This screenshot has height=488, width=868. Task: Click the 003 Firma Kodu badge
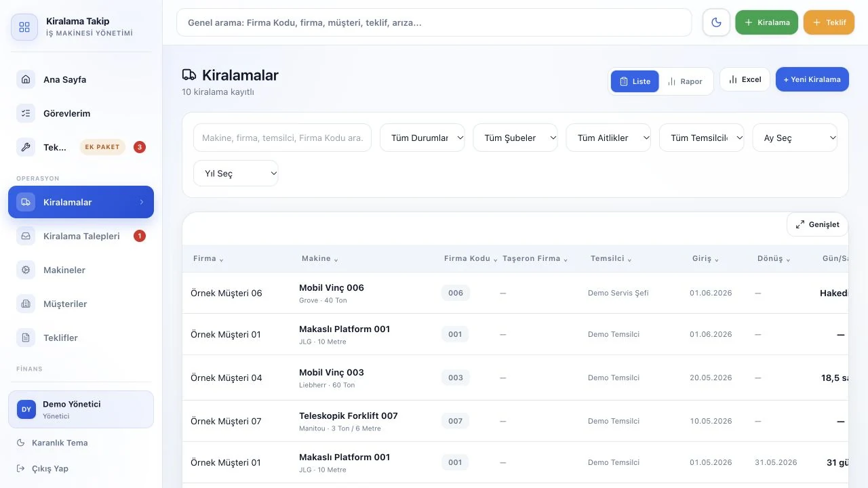456,378
